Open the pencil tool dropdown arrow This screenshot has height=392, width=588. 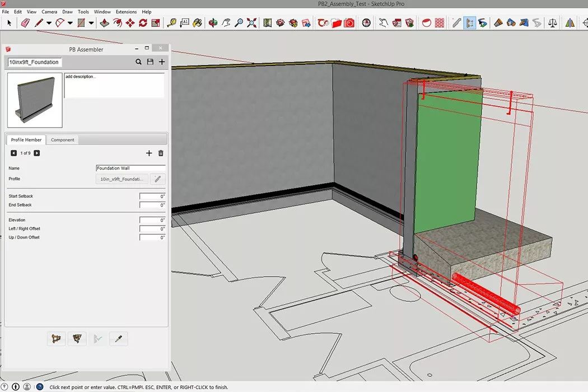(x=49, y=23)
